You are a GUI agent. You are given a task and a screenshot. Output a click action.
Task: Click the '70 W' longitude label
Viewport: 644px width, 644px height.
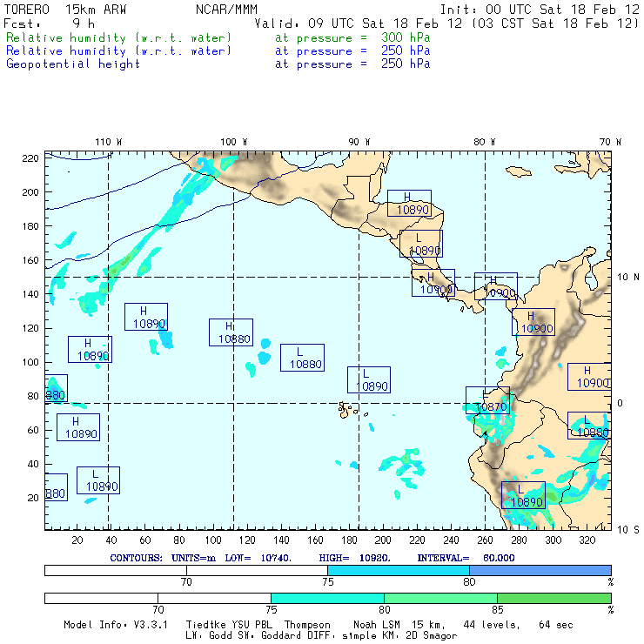click(610, 142)
